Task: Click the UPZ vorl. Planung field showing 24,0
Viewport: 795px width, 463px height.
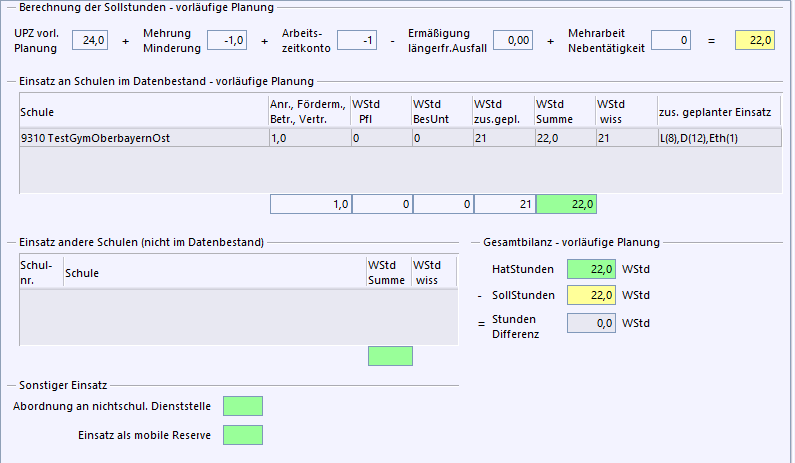Action: [90, 40]
